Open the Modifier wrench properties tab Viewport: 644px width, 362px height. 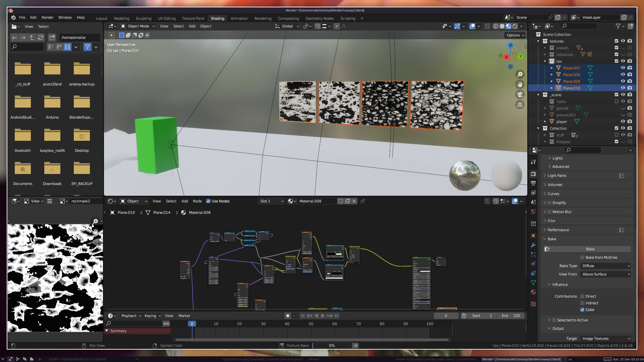[533, 245]
